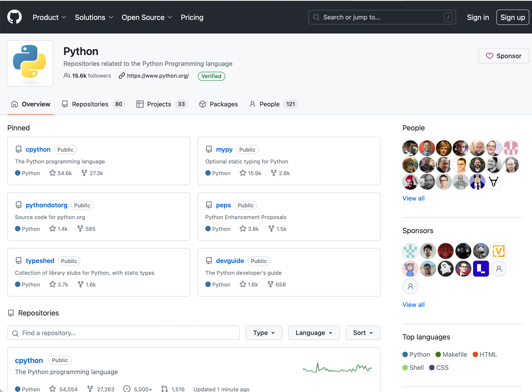This screenshot has height=392, width=532.
Task: Open the https://www.python.org/ link
Action: pyautogui.click(x=158, y=76)
